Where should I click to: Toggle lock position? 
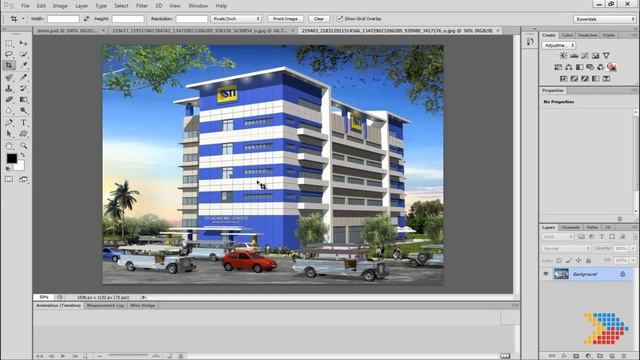pos(578,260)
